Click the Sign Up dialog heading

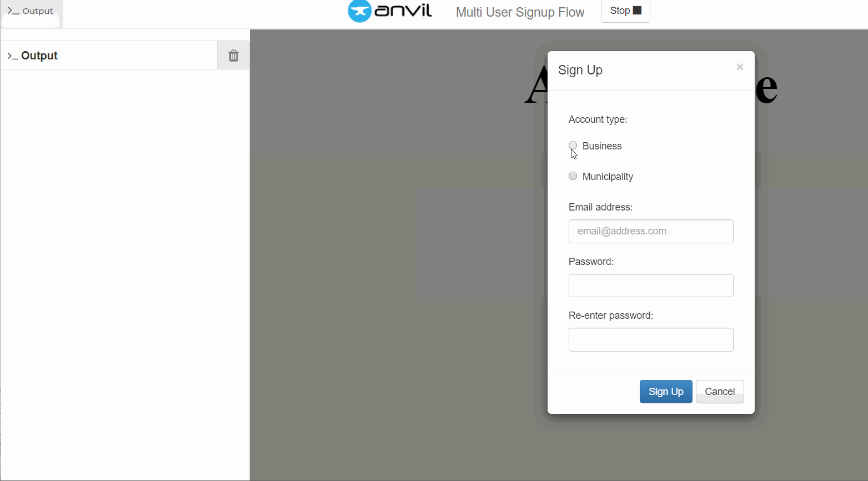580,70
